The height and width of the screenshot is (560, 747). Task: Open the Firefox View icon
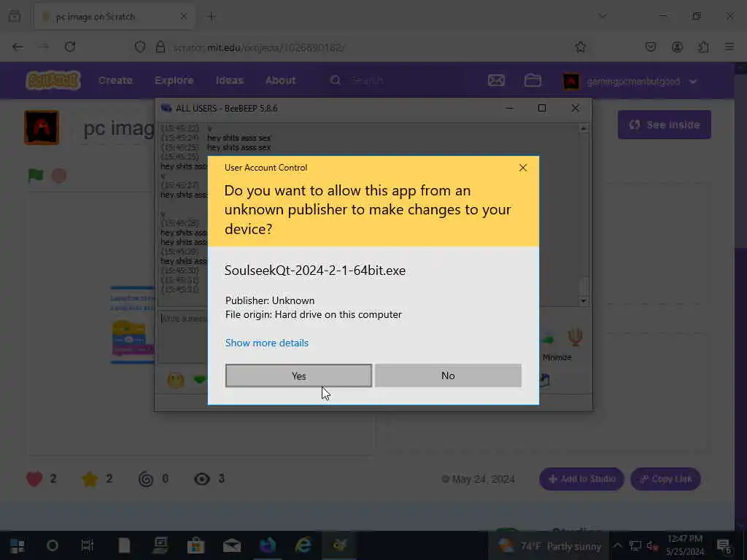pos(15,17)
